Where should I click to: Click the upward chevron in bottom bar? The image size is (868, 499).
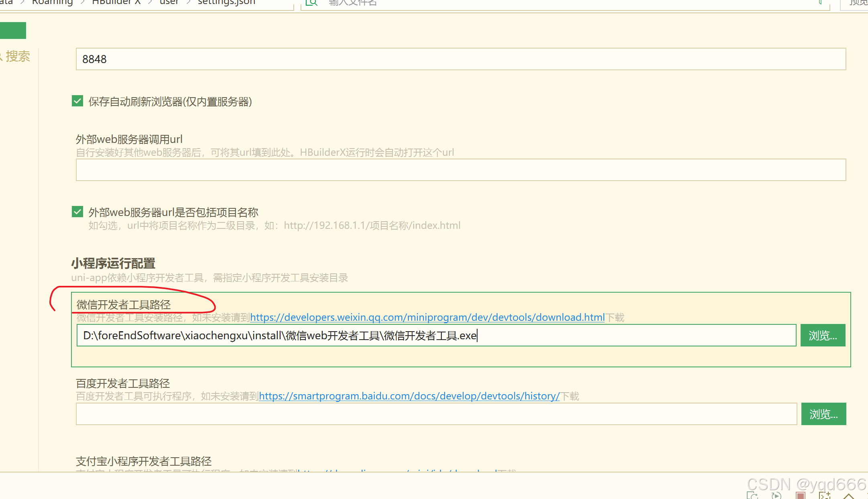pos(849,496)
